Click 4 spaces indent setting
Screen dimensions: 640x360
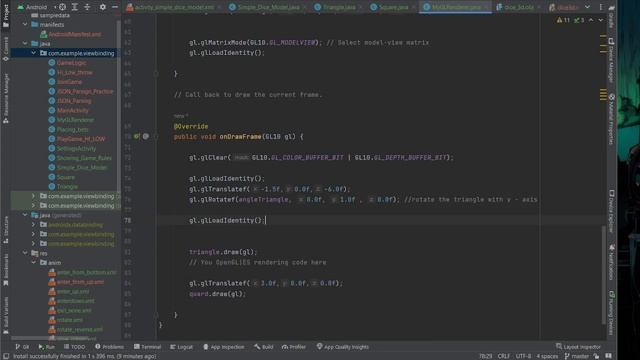[547, 356]
